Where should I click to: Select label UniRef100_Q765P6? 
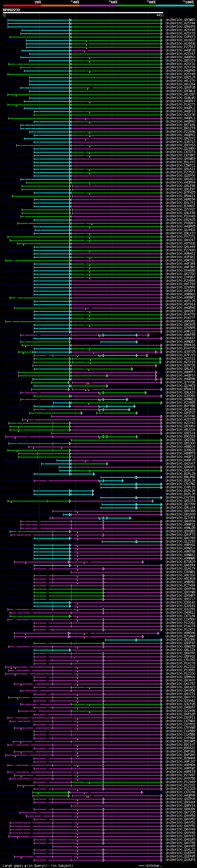pos(180,287)
